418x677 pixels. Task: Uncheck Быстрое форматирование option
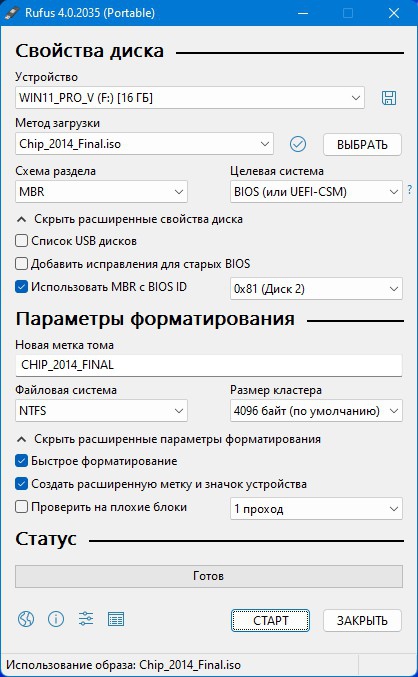point(21,461)
